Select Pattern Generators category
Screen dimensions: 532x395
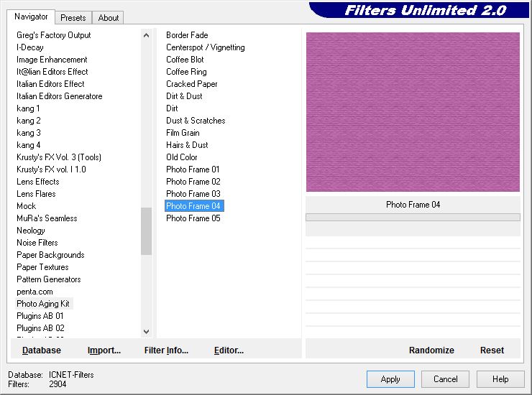pyautogui.click(x=49, y=279)
